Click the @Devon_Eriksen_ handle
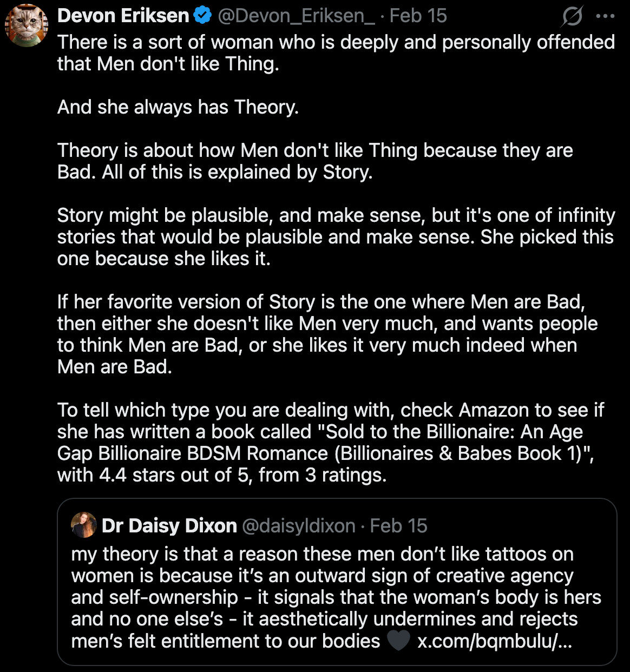Viewport: 630px width, 672px height. (x=296, y=16)
